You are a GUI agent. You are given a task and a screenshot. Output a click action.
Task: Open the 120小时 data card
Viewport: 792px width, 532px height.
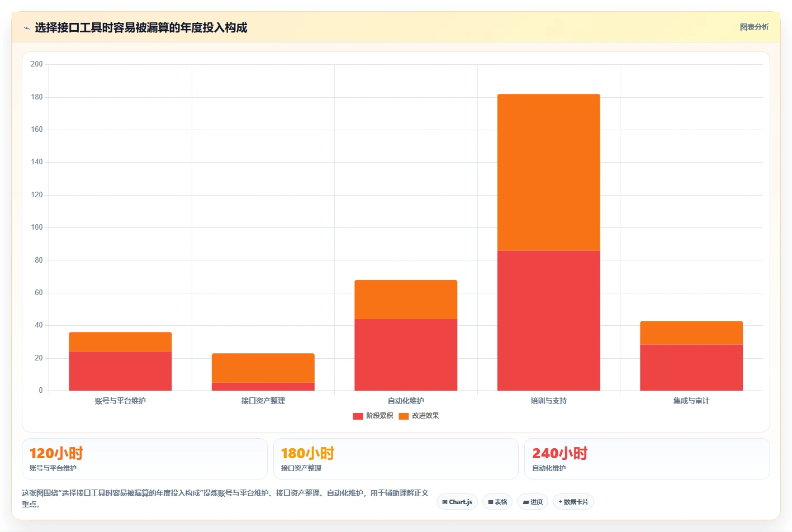pos(145,459)
